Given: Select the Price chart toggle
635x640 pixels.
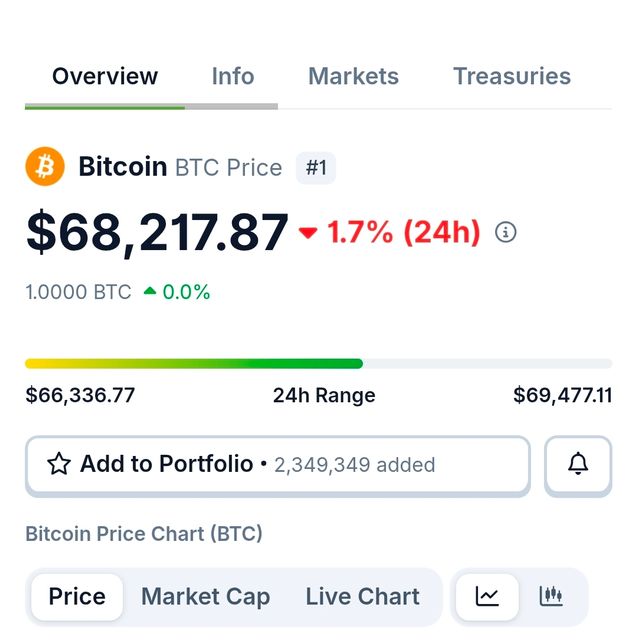Looking at the screenshot, I should click(77, 597).
